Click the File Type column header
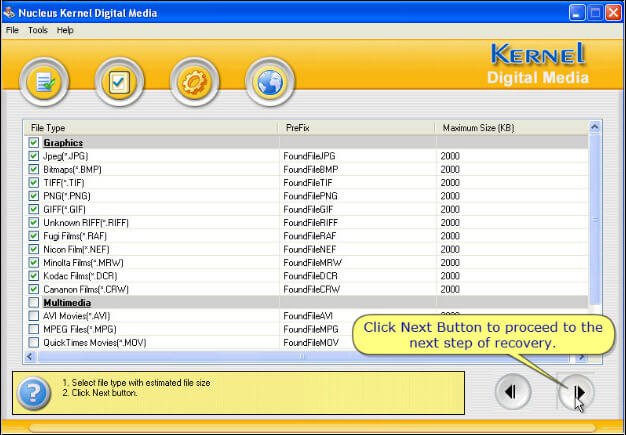The width and height of the screenshot is (626, 435). 151,128
